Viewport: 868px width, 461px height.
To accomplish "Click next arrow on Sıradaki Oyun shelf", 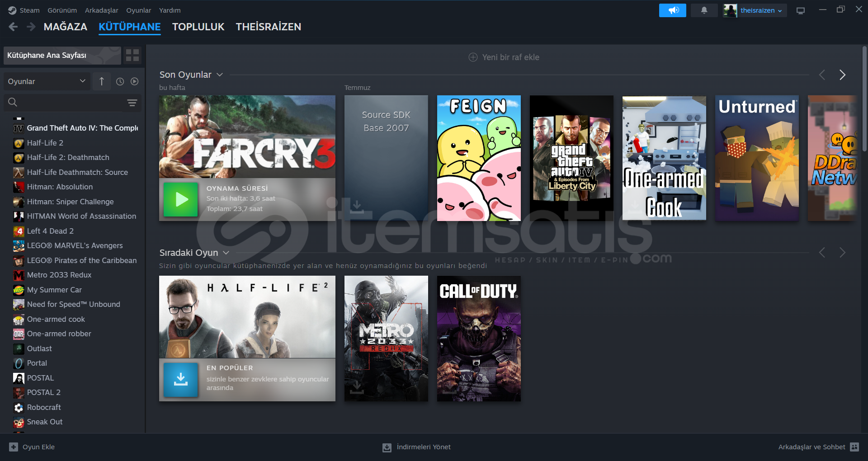I will [842, 253].
